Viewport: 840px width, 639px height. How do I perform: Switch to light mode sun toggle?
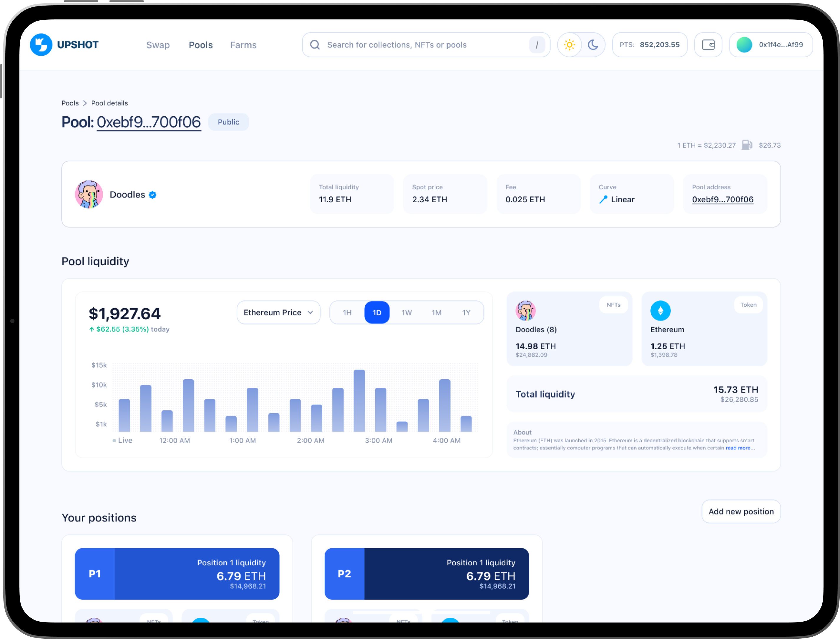[570, 45]
